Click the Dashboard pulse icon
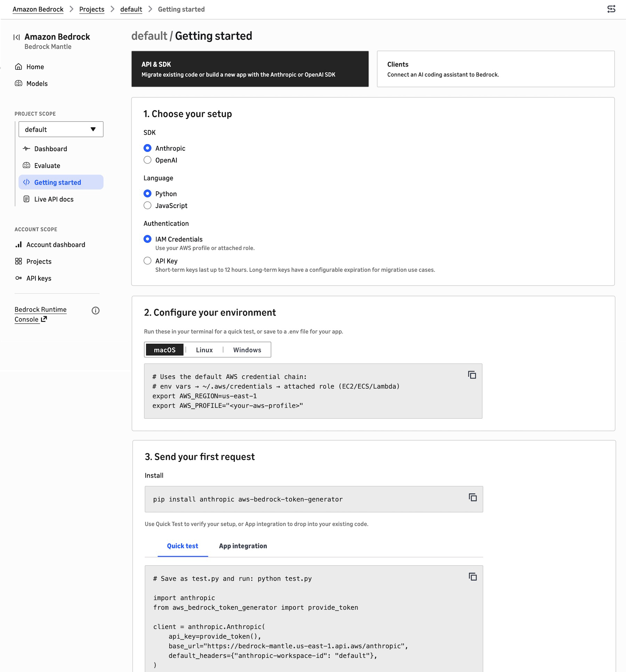 tap(26, 149)
